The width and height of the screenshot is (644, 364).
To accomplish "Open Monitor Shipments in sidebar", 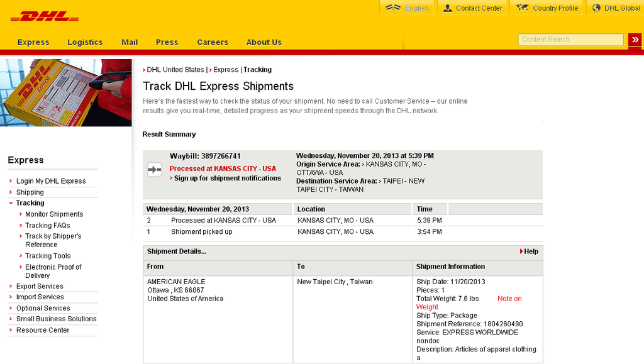I will tap(54, 214).
